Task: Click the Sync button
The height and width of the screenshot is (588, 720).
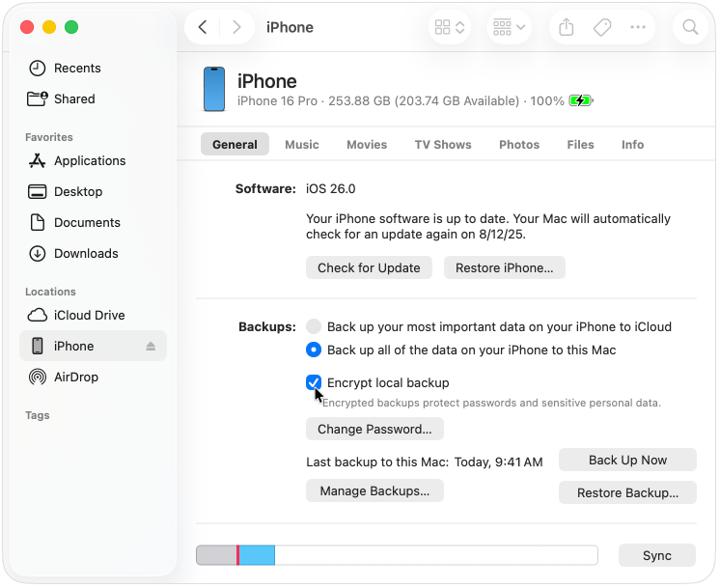Action: 656,555
